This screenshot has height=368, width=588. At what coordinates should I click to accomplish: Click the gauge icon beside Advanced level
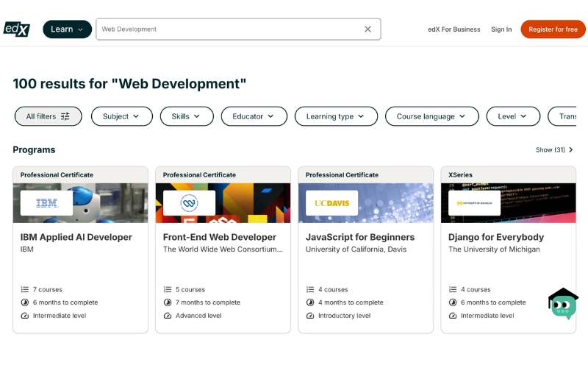(x=168, y=316)
